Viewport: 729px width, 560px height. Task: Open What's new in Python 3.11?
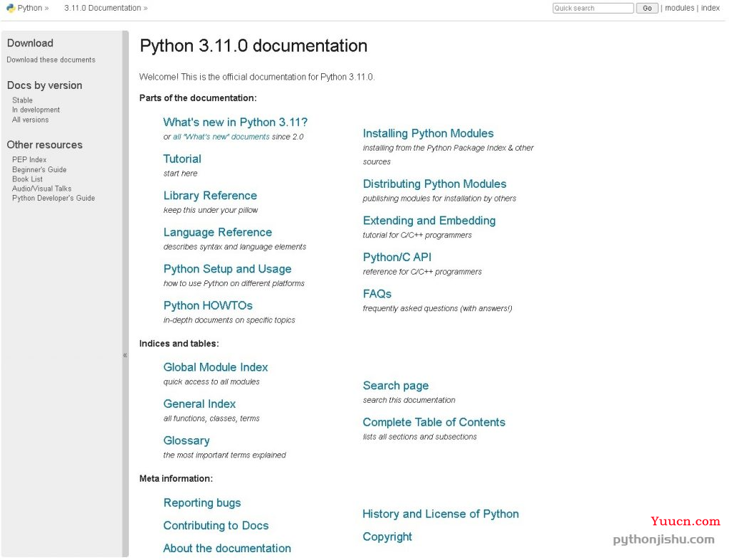coord(235,122)
